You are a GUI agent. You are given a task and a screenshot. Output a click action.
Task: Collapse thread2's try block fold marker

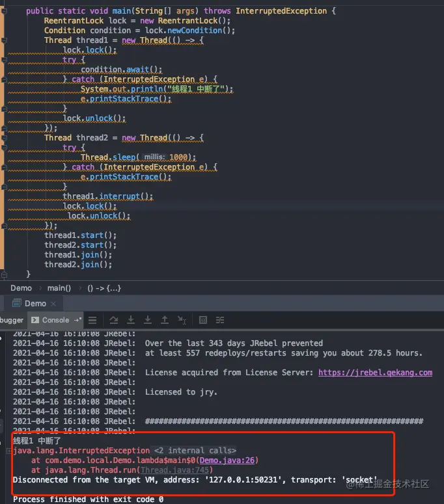pyautogui.click(x=4, y=148)
